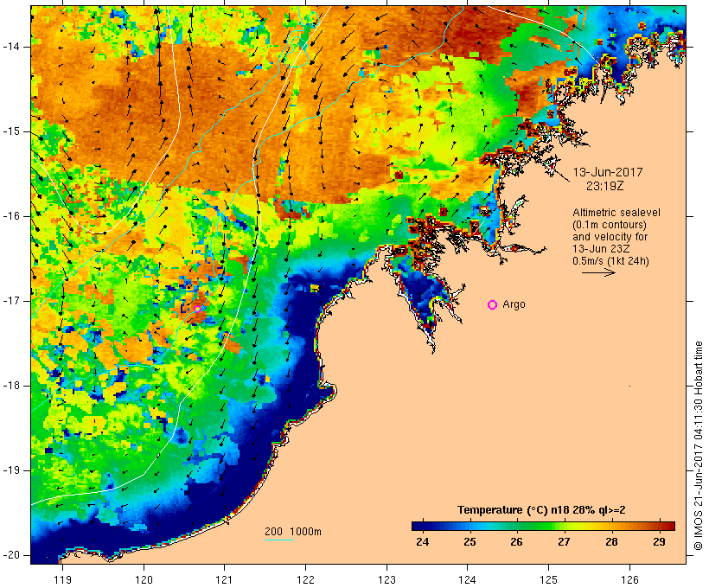
Task: Click latitude label -20
Action: [11, 555]
